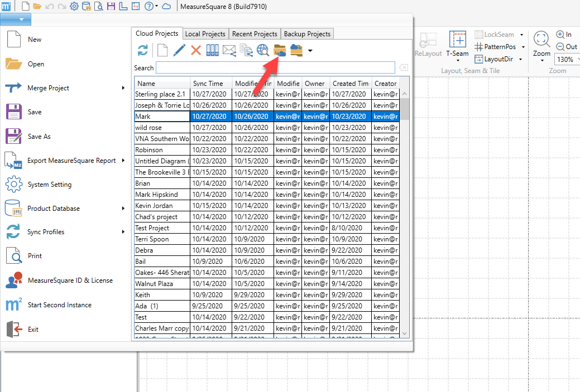Click Start Second Instance

[65, 305]
